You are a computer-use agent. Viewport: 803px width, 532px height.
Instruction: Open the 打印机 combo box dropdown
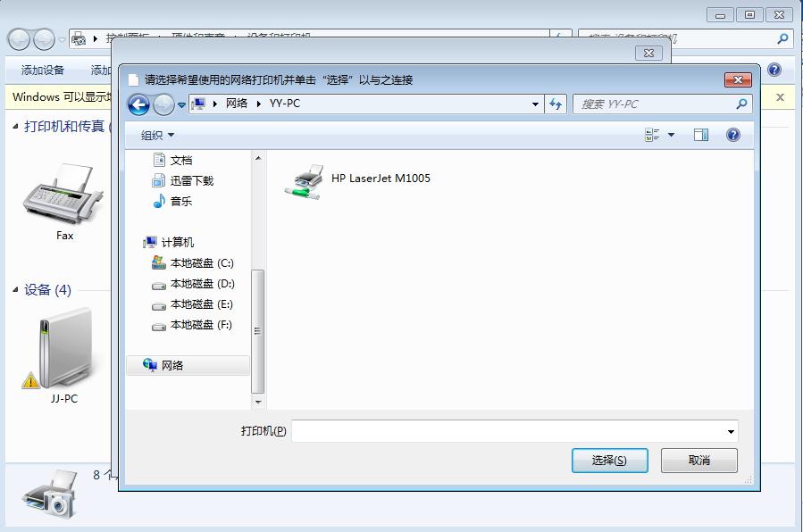click(x=731, y=430)
